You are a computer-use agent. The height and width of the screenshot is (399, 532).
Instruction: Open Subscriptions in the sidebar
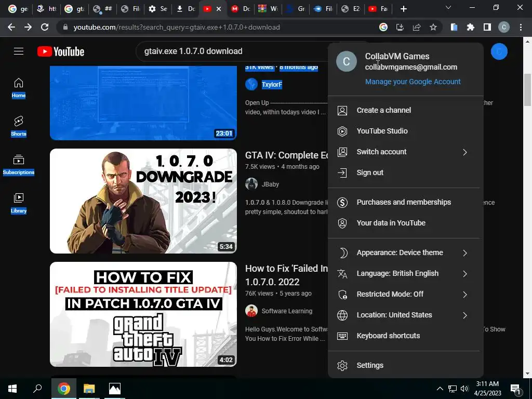coord(19,165)
